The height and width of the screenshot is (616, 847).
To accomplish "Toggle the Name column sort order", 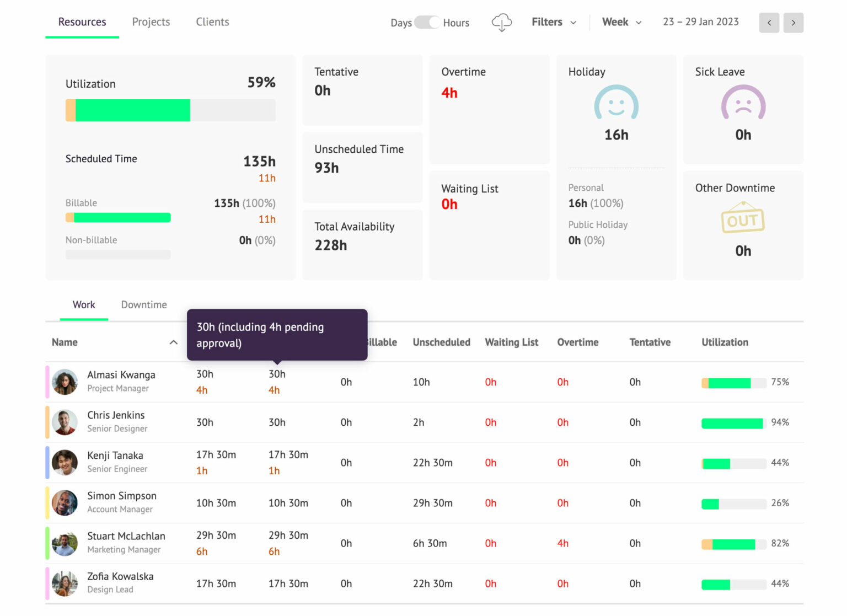I will [x=174, y=342].
